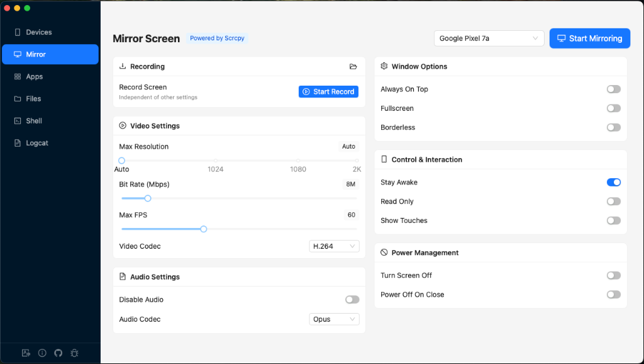The width and height of the screenshot is (644, 364).
Task: Click the language translation icon
Action: pos(26,353)
